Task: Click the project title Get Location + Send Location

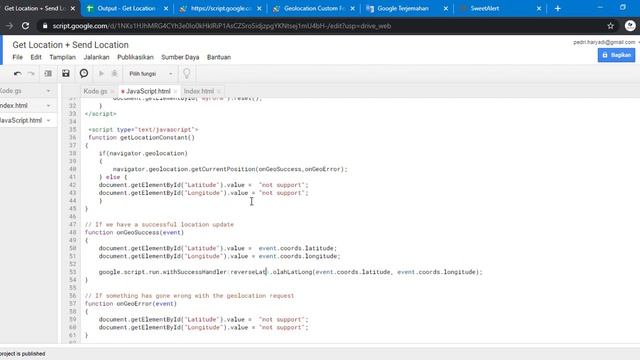Action: 70,45
